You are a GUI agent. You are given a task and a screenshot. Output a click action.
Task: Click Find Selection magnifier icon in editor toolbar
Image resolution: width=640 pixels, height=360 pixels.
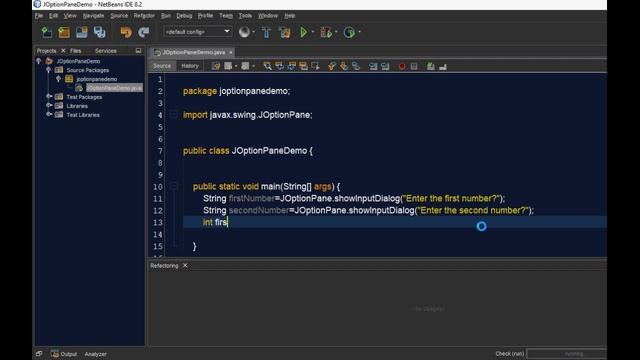point(267,66)
